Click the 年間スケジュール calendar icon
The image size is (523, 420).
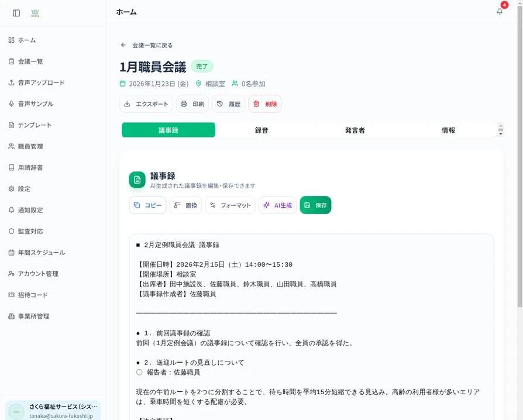[11, 253]
